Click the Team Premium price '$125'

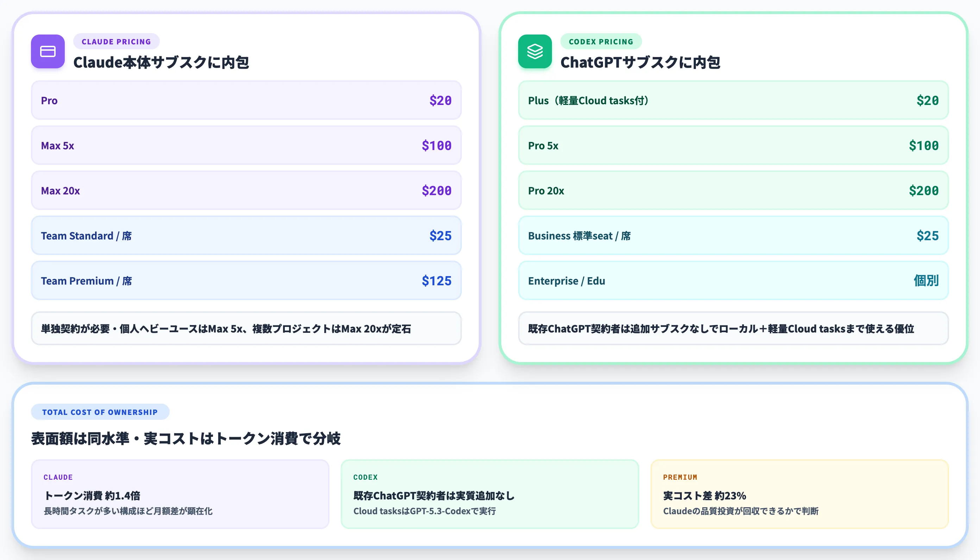pos(436,280)
